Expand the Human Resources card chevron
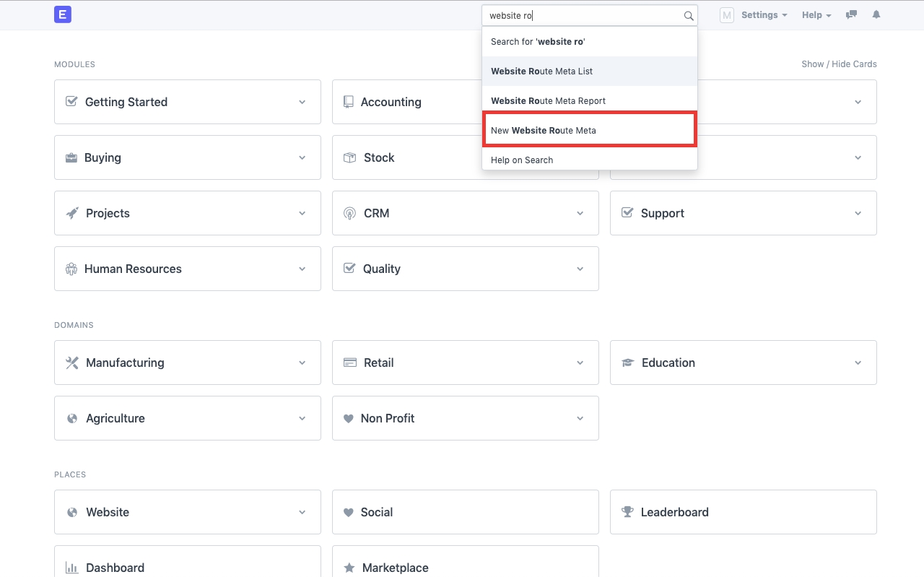The width and height of the screenshot is (924, 577). click(302, 269)
